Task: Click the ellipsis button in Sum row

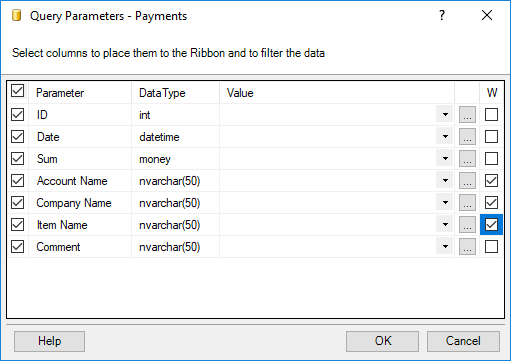Action: tap(467, 159)
